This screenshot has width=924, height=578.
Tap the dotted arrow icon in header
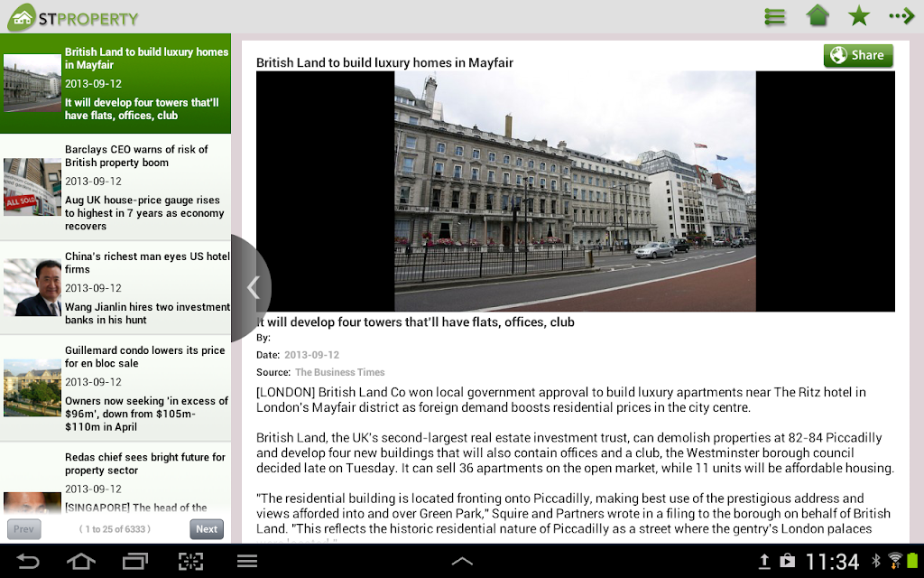click(901, 16)
